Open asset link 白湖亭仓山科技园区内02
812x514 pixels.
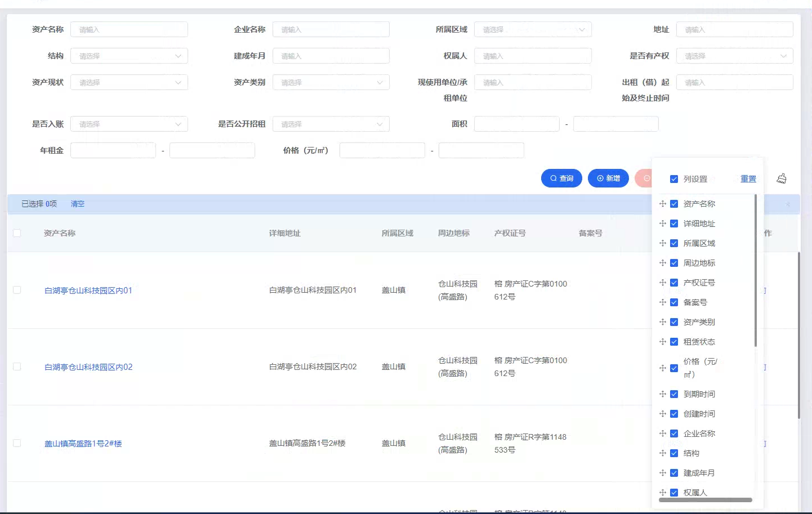pyautogui.click(x=88, y=367)
